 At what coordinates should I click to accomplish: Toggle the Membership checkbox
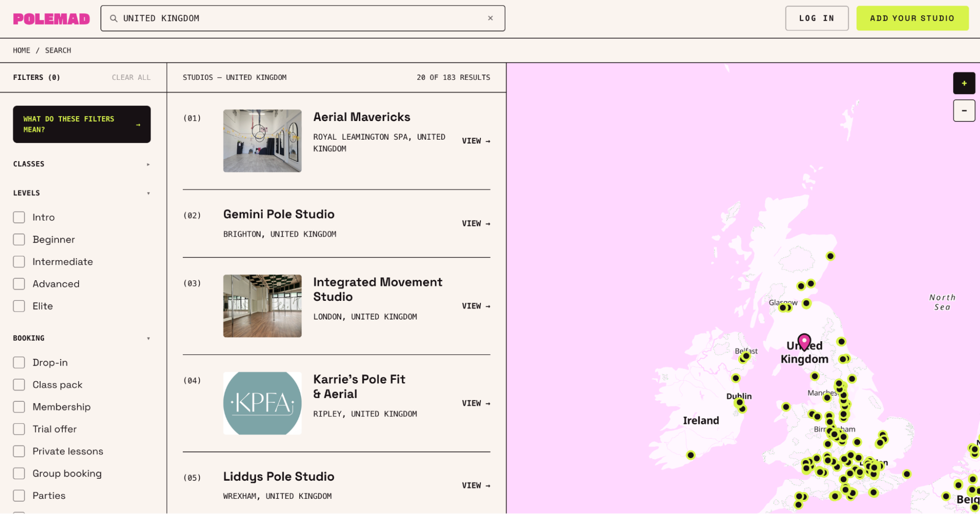coord(19,407)
